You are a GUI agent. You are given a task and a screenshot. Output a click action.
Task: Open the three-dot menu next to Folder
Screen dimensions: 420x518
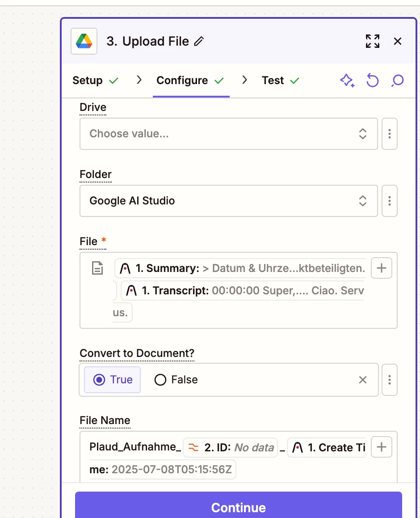click(390, 201)
